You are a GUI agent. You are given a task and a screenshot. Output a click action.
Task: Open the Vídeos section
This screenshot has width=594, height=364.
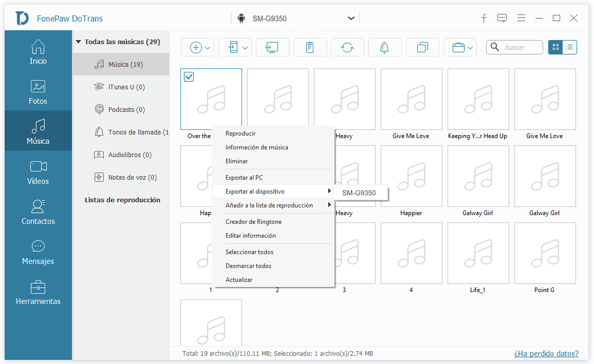38,172
